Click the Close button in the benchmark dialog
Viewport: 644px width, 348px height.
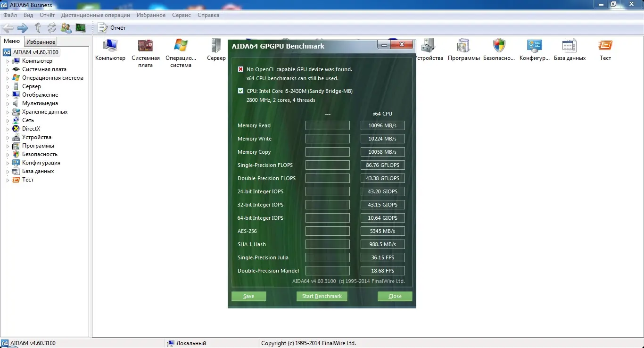click(395, 296)
